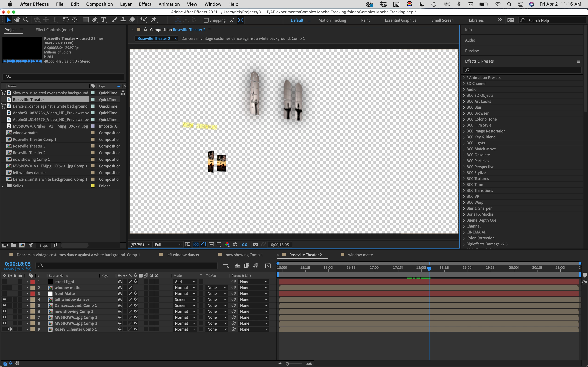
Task: Open the Composition menu
Action: pyautogui.click(x=99, y=4)
